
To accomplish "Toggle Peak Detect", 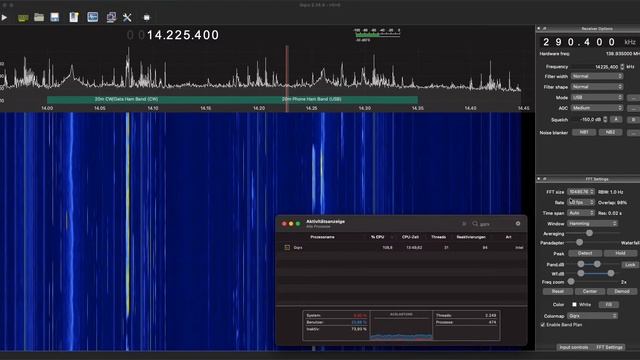I will (x=584, y=253).
